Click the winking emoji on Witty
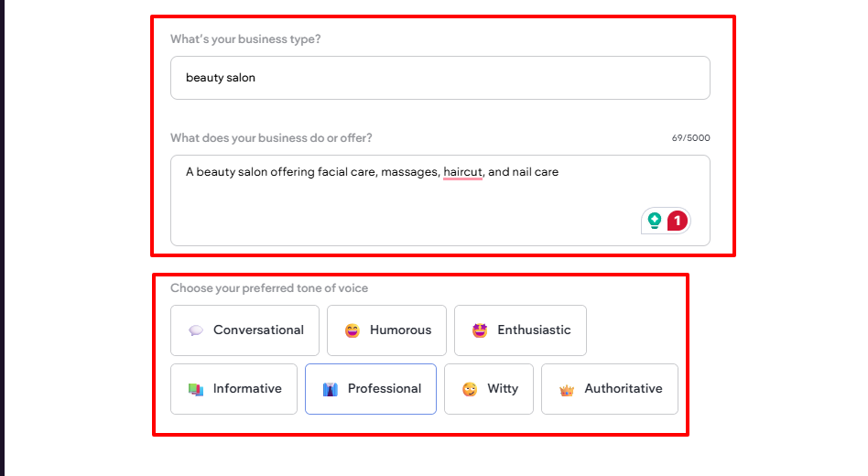This screenshot has height=476, width=868. pos(470,389)
